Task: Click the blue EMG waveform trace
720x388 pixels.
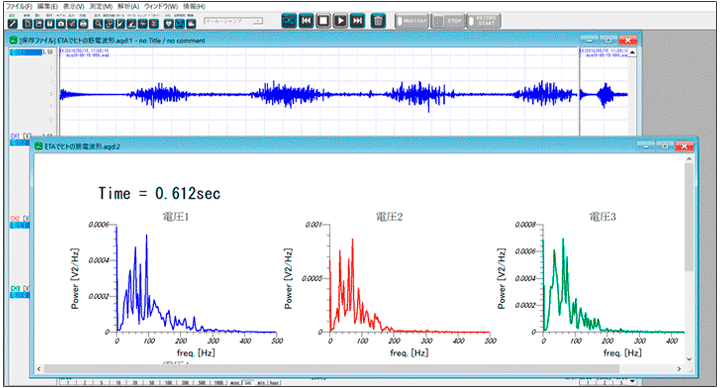Action: point(318,95)
